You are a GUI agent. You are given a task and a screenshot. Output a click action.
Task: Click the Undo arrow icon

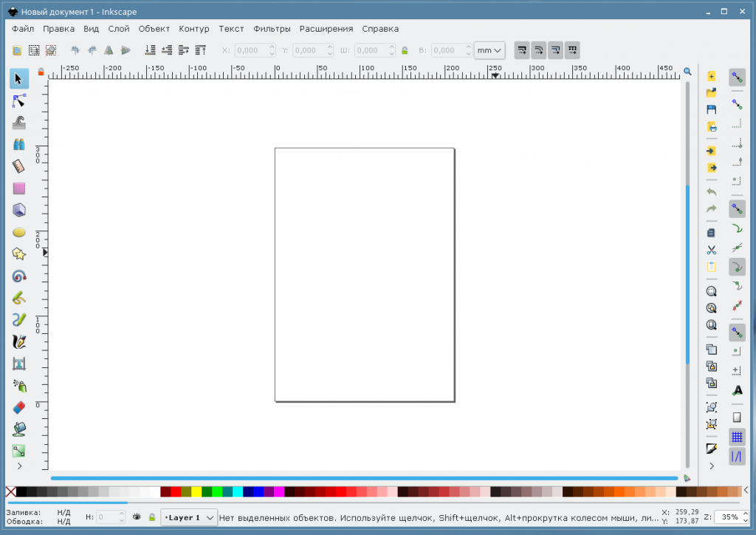pyautogui.click(x=711, y=192)
